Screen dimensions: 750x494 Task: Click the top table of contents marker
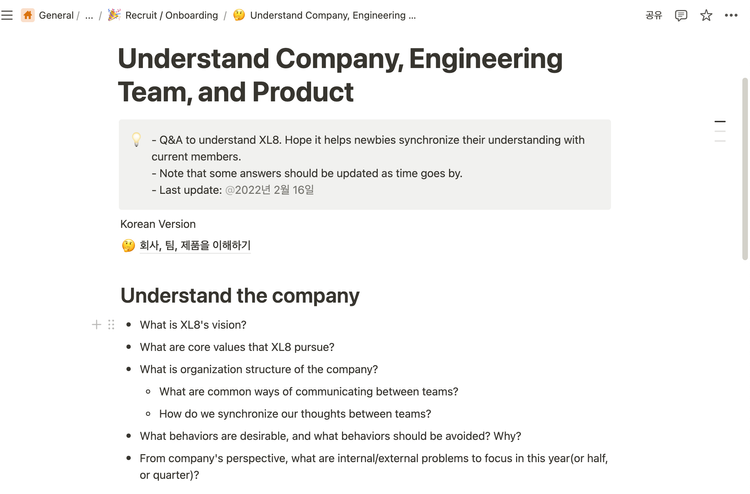[x=720, y=121]
